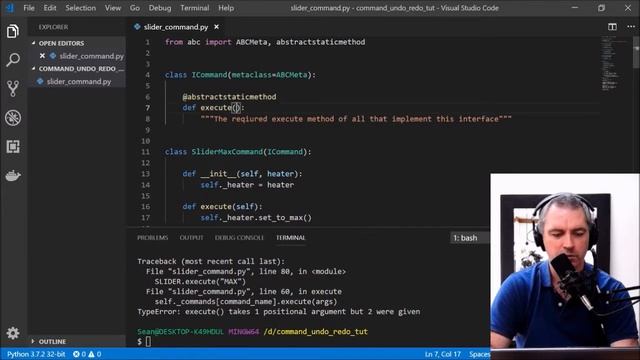
Task: Click SLIDER.execute("MAX") line in terminal
Action: tap(200, 282)
